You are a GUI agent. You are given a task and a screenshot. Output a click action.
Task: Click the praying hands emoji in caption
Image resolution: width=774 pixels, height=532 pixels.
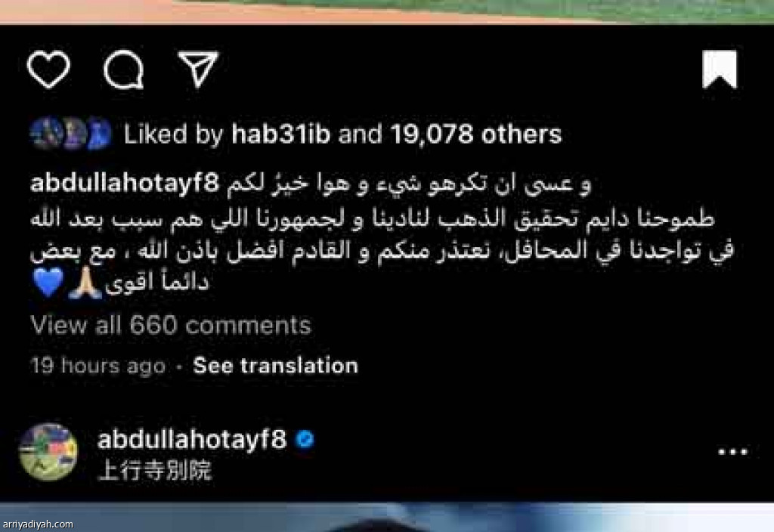[85, 283]
